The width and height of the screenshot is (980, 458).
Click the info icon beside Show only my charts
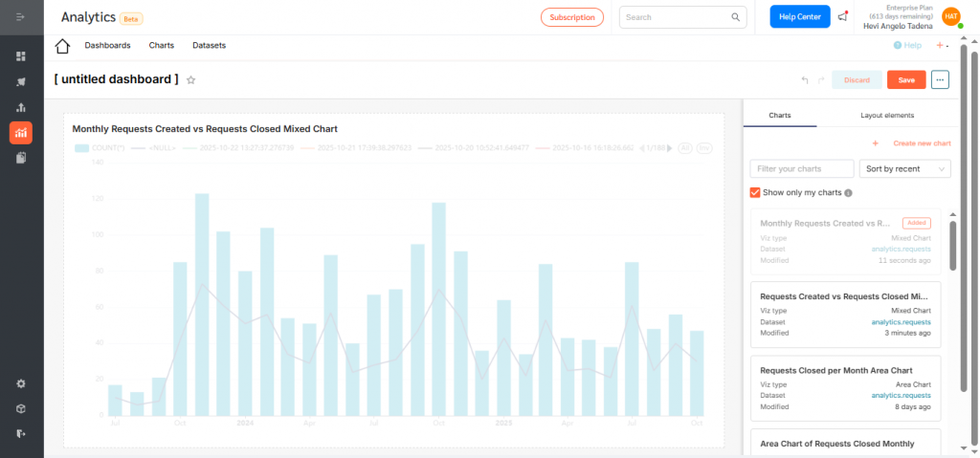click(x=849, y=193)
